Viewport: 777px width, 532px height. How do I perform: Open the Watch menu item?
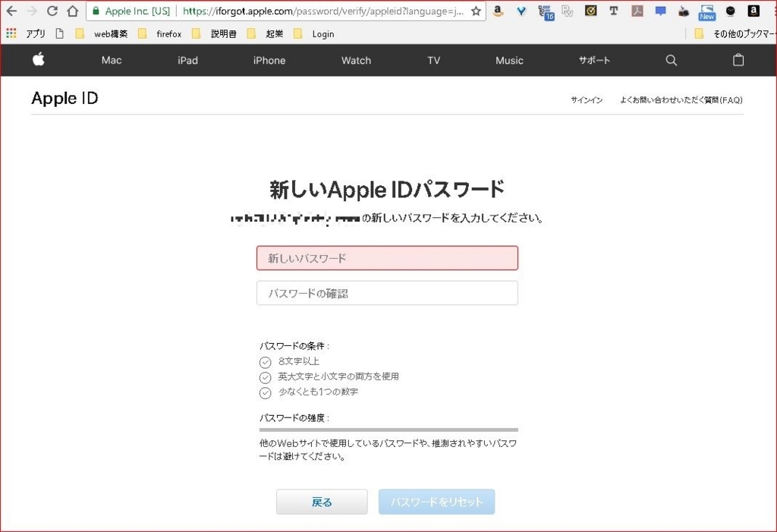pos(356,60)
